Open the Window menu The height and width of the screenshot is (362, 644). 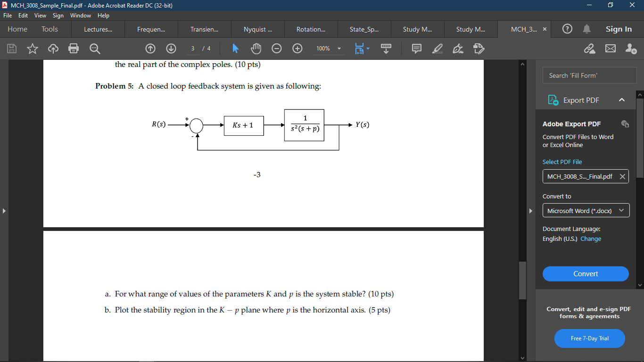point(81,16)
